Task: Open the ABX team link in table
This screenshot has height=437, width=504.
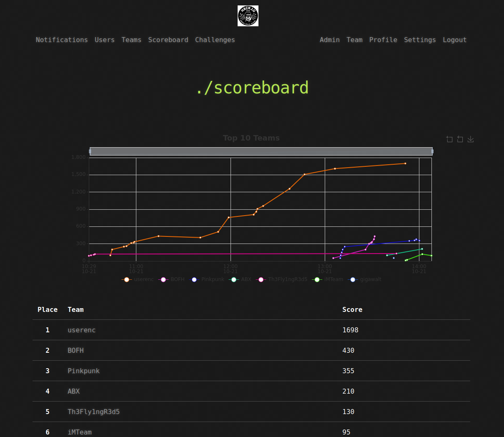Action: [74, 391]
